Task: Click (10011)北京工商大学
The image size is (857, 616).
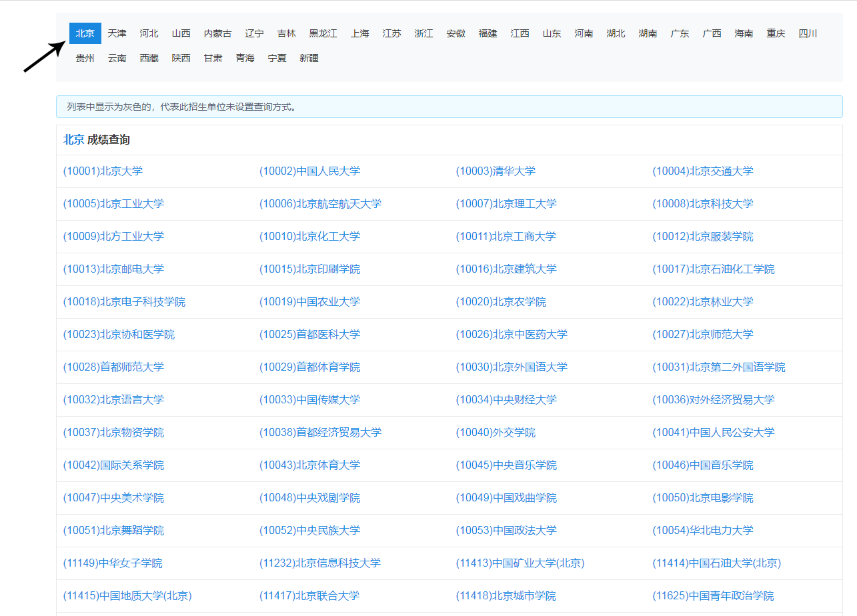Action: pyautogui.click(x=506, y=237)
